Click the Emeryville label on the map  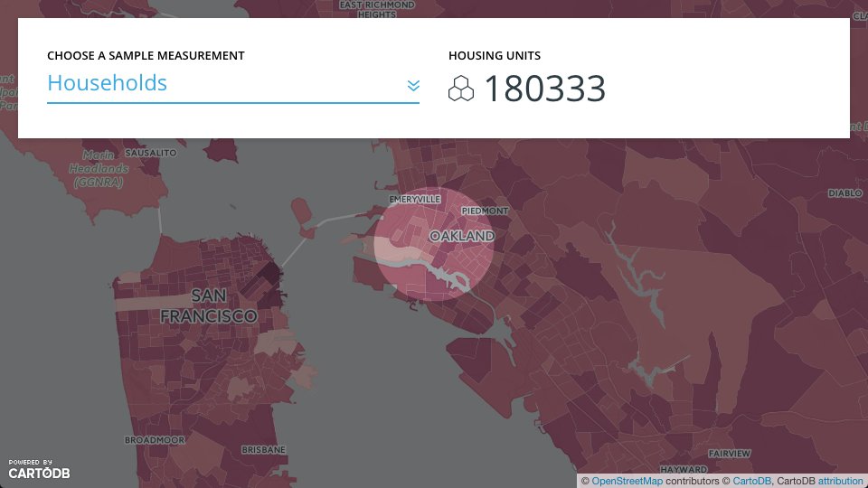415,199
